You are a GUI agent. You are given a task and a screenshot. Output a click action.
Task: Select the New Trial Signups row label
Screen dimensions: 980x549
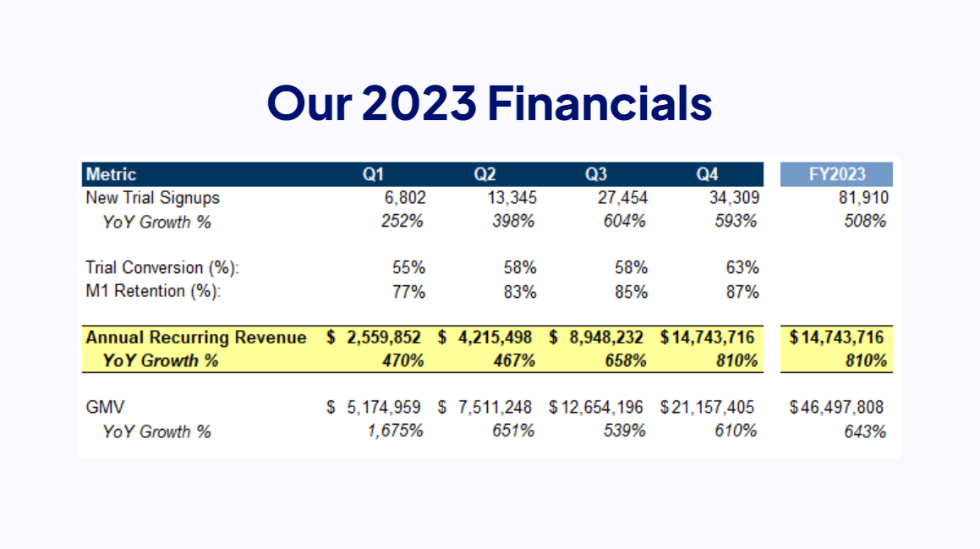click(151, 198)
